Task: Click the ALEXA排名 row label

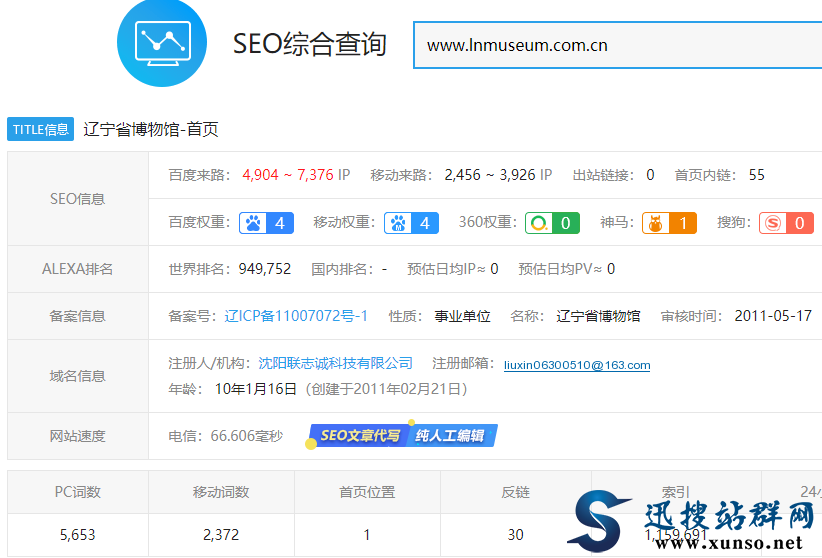Action: [78, 269]
